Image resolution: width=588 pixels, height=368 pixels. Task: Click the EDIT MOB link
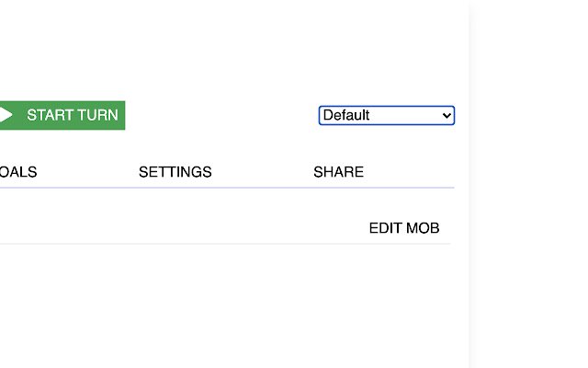pos(404,228)
